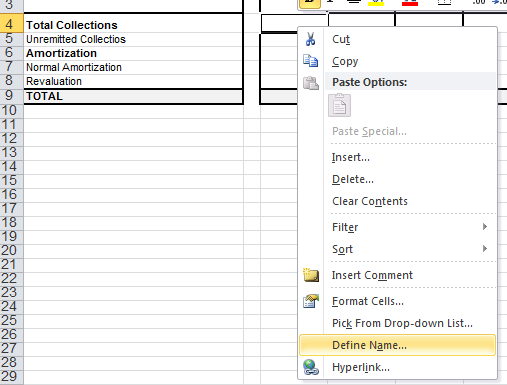This screenshot has height=385, width=507.
Task: Select row header 5
Action: (12, 39)
